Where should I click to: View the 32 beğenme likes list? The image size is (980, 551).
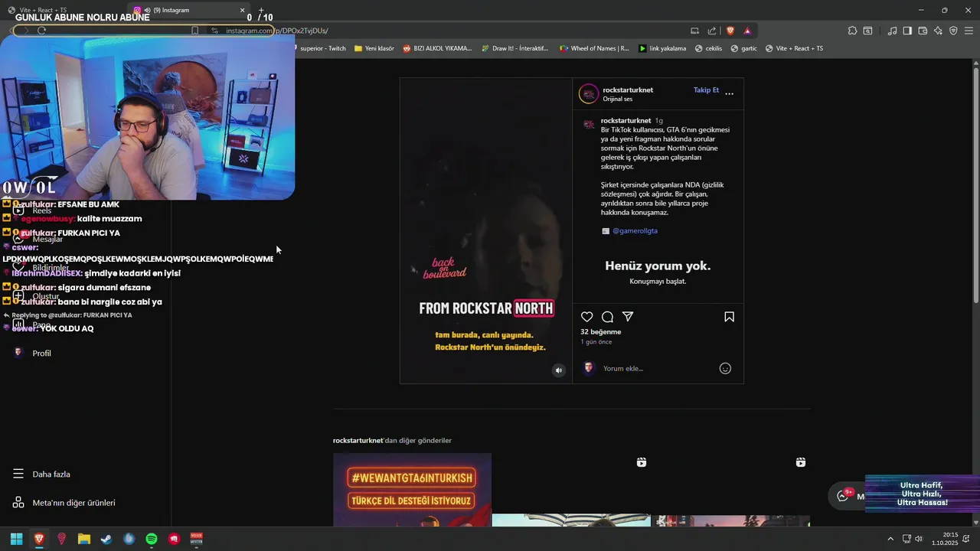point(600,331)
